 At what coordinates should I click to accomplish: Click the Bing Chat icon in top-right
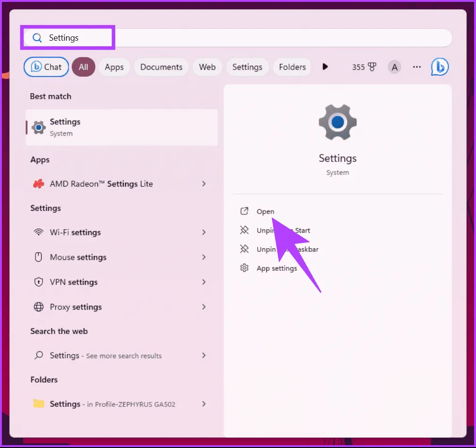[x=439, y=67]
